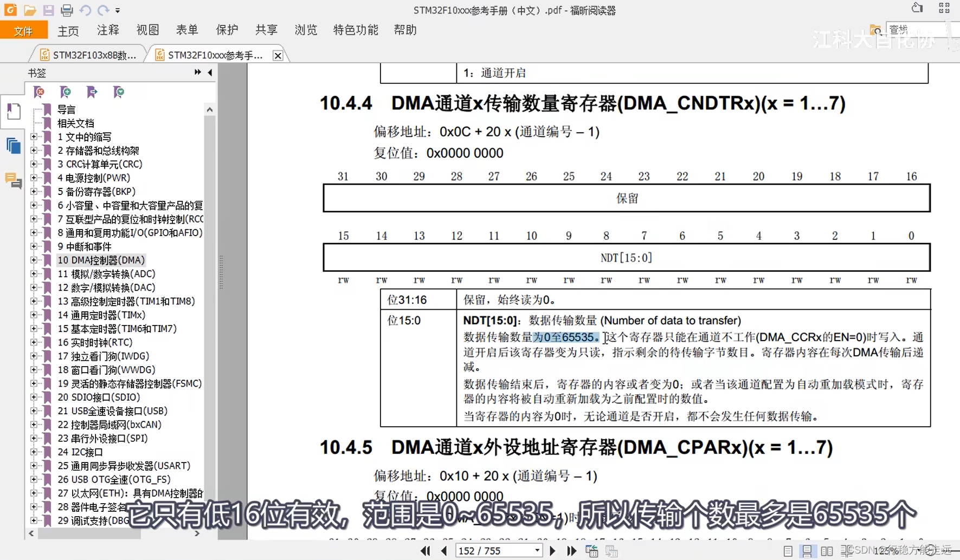The width and height of the screenshot is (960, 560).
Task: Save the document with the floppy icon
Action: click(48, 10)
